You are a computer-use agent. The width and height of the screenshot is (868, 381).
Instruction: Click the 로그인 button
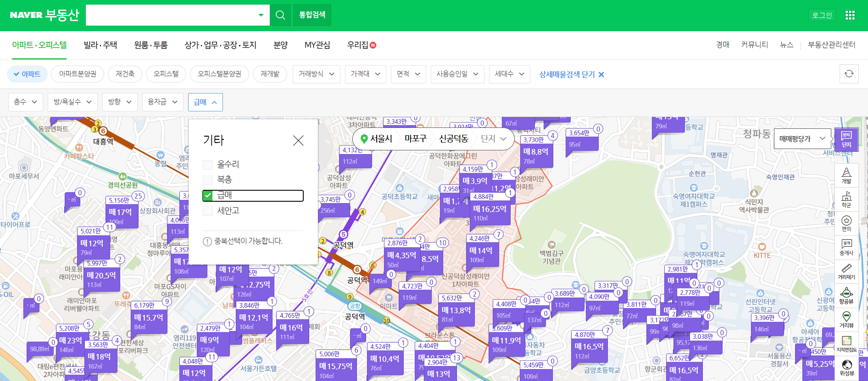822,15
